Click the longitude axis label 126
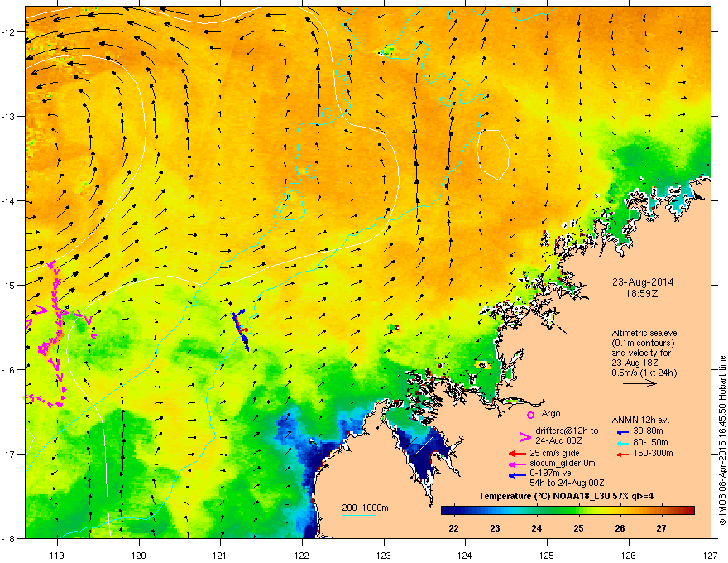728x563 pixels. pos(629,555)
